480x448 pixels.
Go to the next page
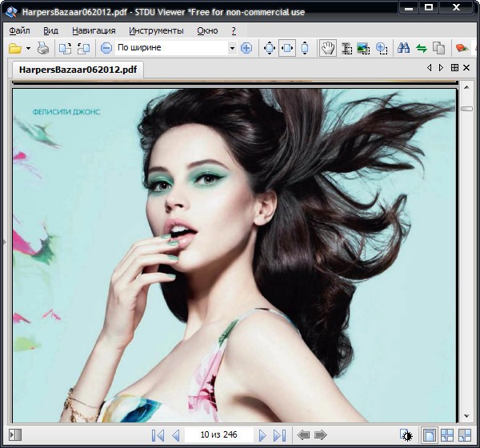pos(262,435)
